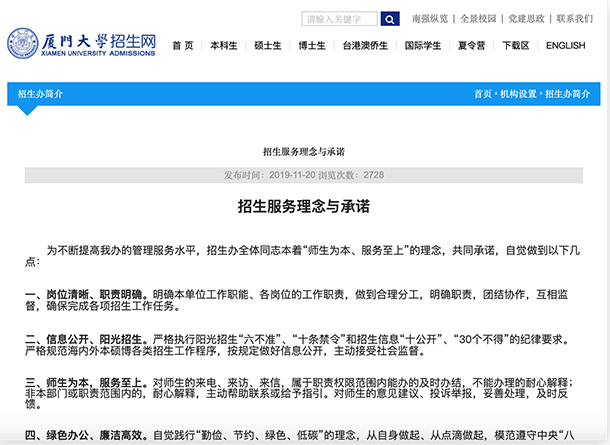The height and width of the screenshot is (445, 610).
Task: Switch the site to ENGLISH
Action: (x=565, y=46)
